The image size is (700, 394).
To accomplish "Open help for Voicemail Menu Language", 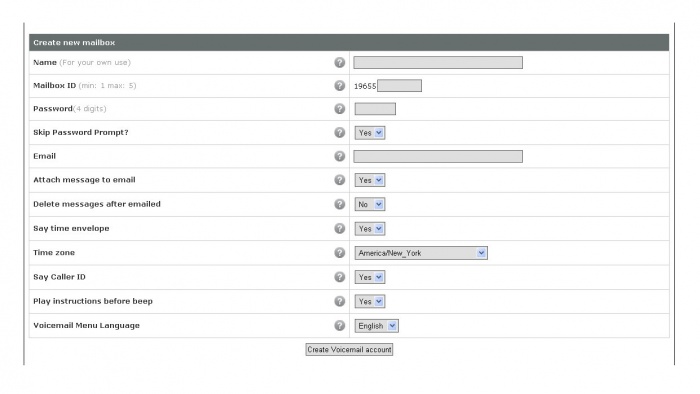I will tap(340, 326).
